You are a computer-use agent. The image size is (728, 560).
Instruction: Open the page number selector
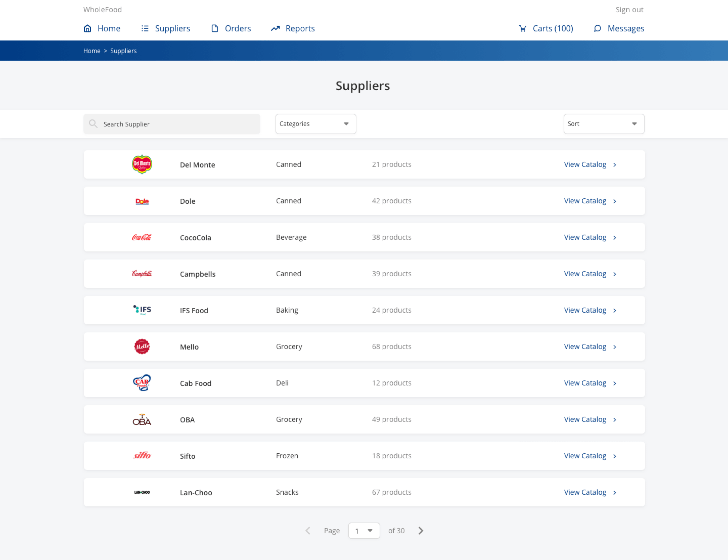pyautogui.click(x=364, y=530)
